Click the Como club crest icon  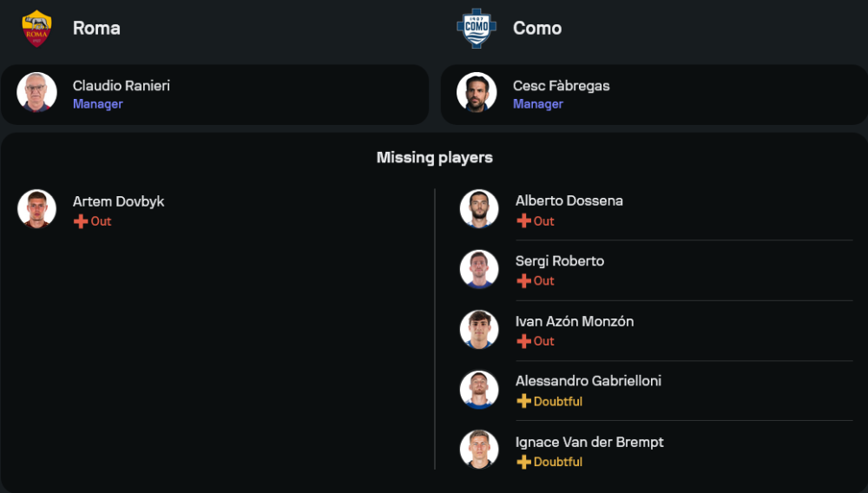pos(477,28)
